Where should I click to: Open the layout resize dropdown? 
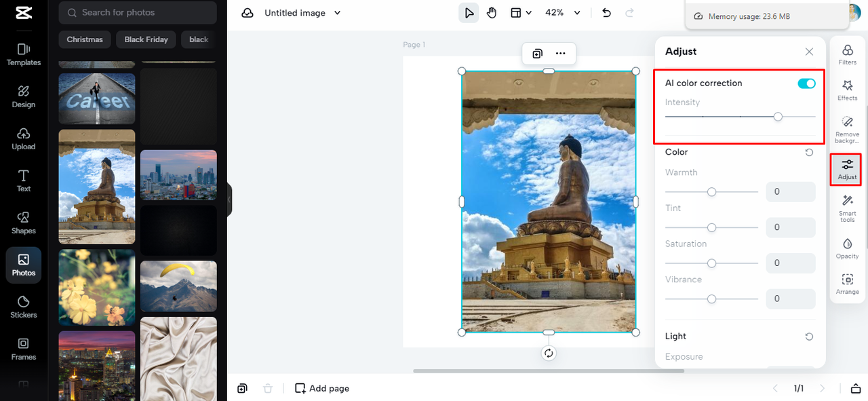[x=521, y=13]
